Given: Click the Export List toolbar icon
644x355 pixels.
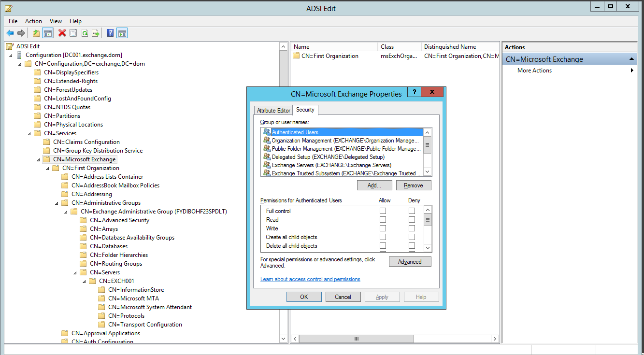Looking at the screenshot, I should (96, 33).
